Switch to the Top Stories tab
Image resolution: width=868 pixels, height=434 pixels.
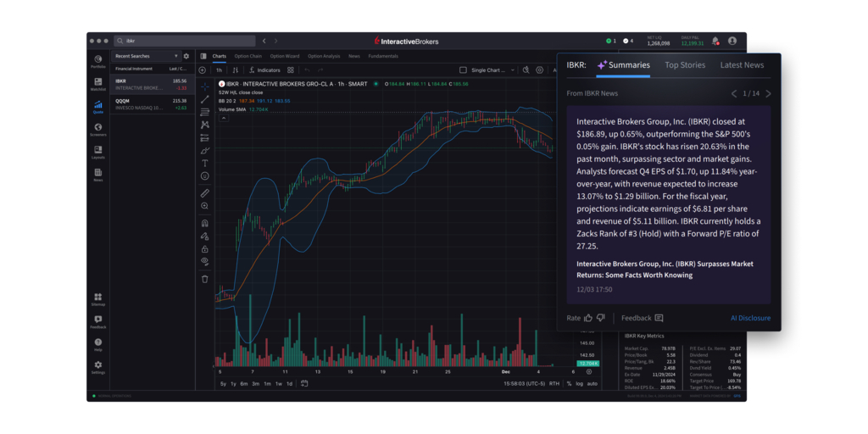click(x=684, y=65)
